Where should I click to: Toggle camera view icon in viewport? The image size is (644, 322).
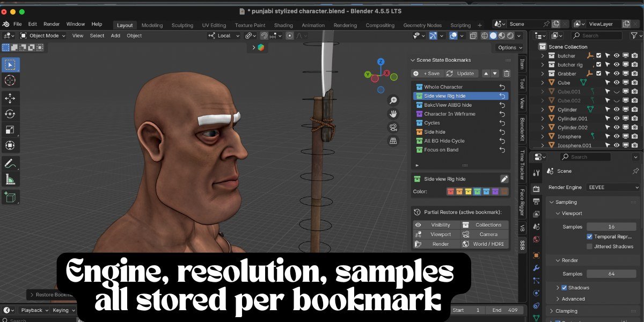point(393,127)
